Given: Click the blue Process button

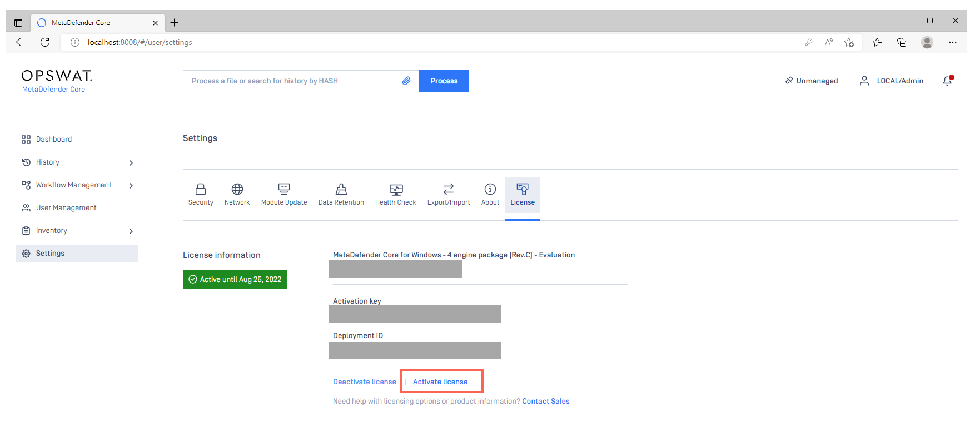Looking at the screenshot, I should tap(444, 81).
